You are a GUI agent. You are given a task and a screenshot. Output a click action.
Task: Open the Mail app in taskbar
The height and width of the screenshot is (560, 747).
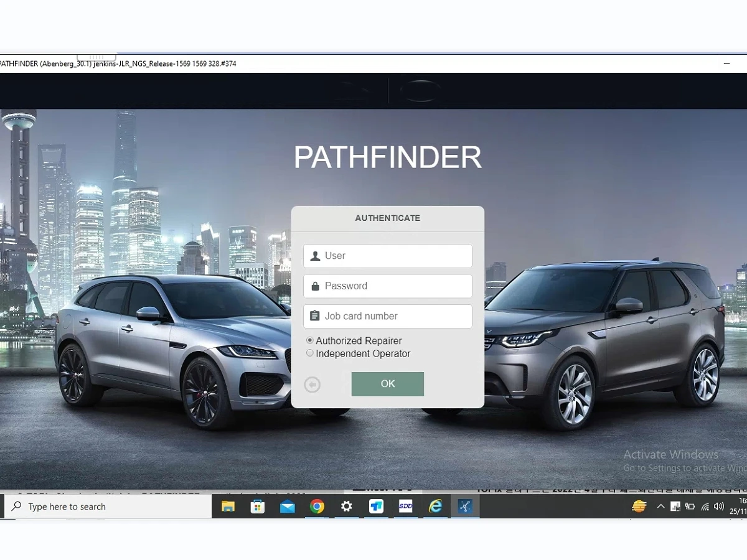pos(287,506)
